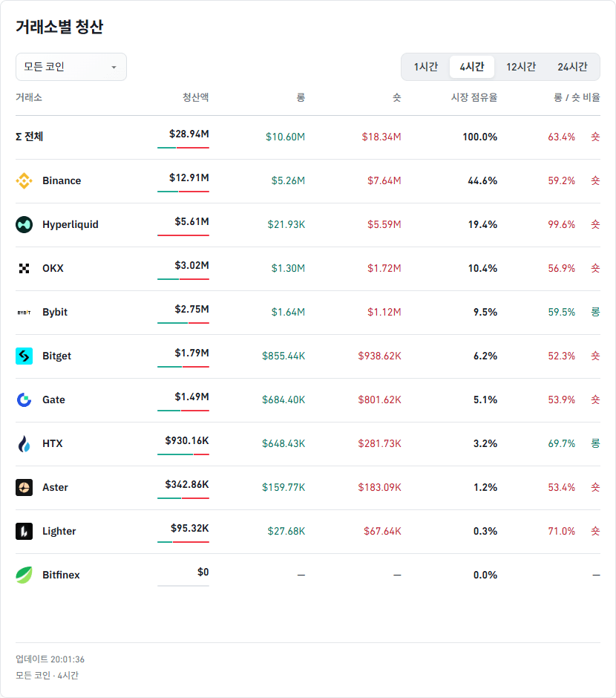Click Gate's $801.62K short value
The width and height of the screenshot is (616, 698).
(x=379, y=399)
